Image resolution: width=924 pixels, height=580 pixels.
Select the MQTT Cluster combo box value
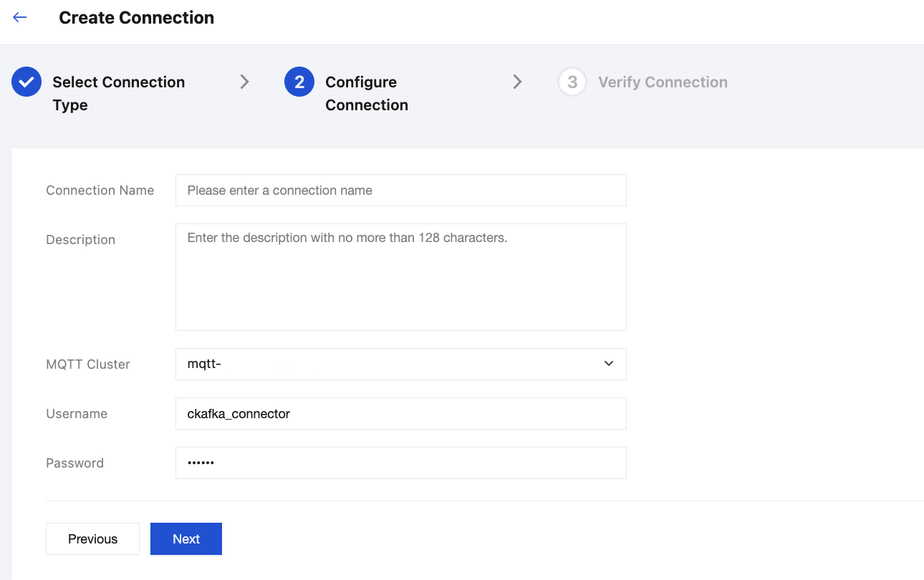point(387,364)
